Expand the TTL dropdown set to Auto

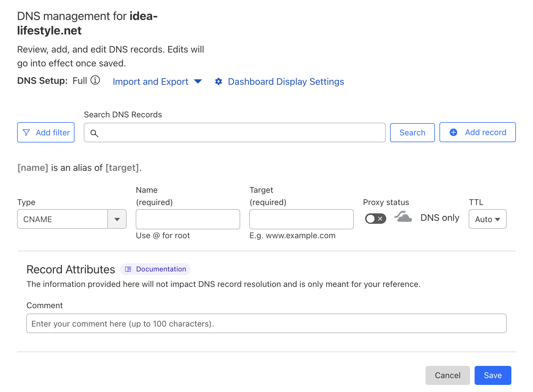(488, 219)
